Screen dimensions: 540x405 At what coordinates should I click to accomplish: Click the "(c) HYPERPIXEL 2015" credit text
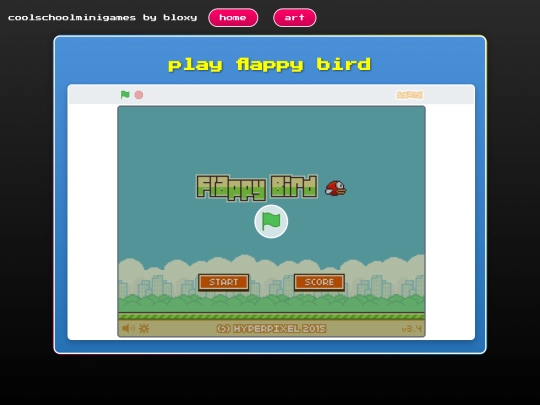pos(271,329)
